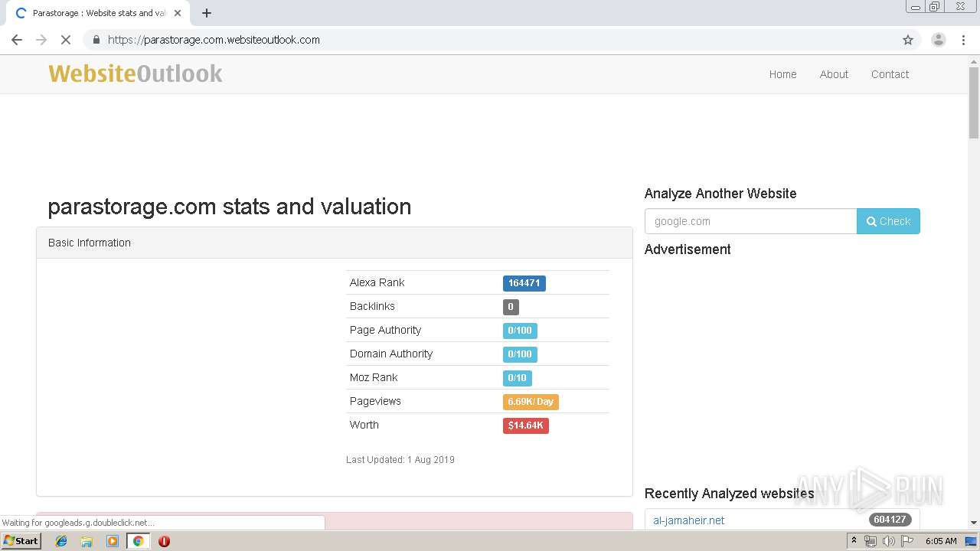Click the 604127 rank badge
The height and width of the screenshot is (551, 980).
point(890,520)
